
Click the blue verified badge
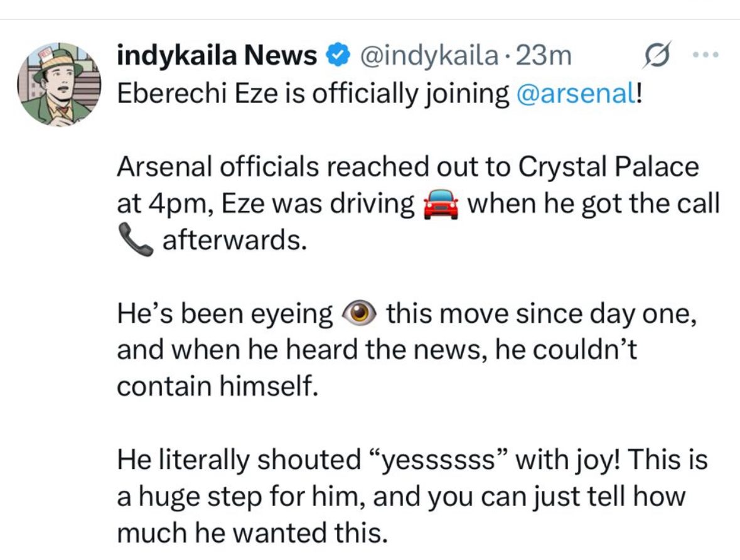336,57
